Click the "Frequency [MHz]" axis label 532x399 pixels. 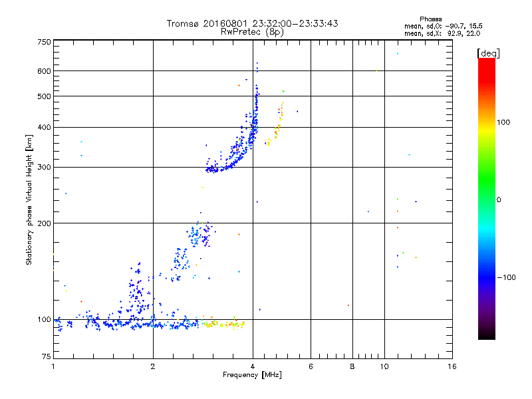click(x=252, y=375)
